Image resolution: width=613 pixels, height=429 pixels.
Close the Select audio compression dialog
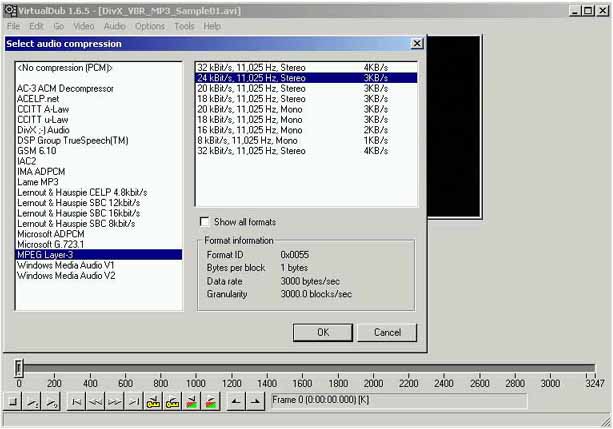click(x=417, y=43)
